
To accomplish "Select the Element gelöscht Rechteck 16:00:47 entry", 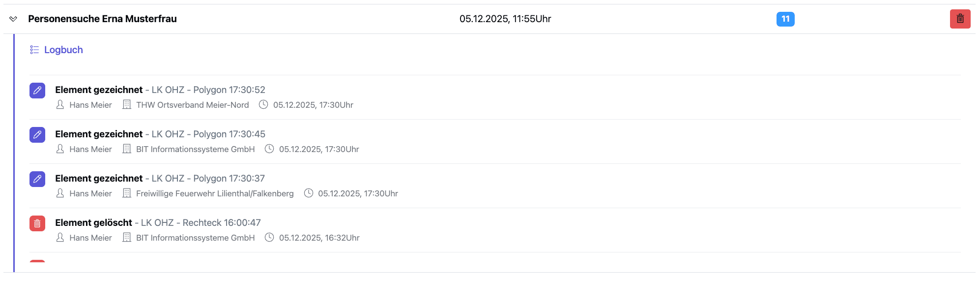I will pos(158,223).
